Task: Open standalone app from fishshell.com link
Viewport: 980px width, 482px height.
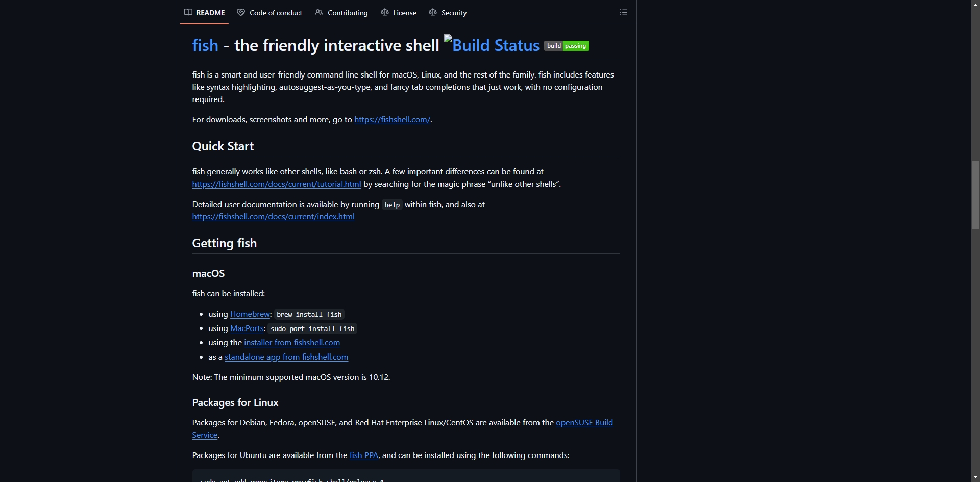Action: coord(286,357)
